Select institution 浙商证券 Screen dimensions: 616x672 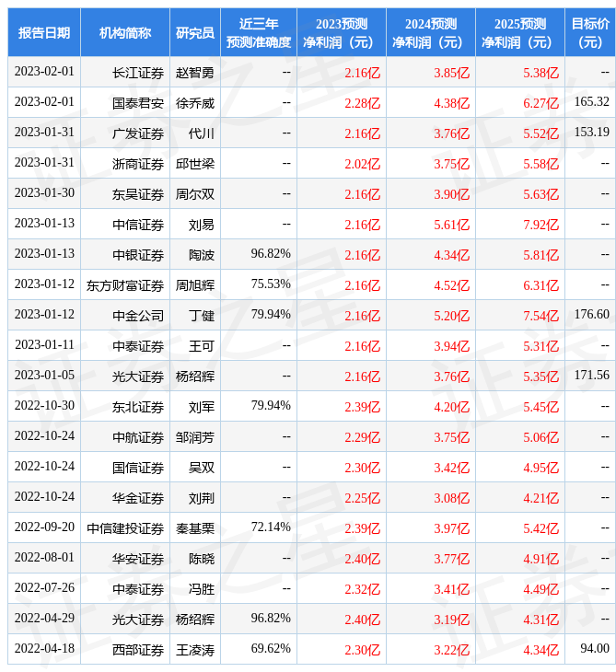point(138,164)
